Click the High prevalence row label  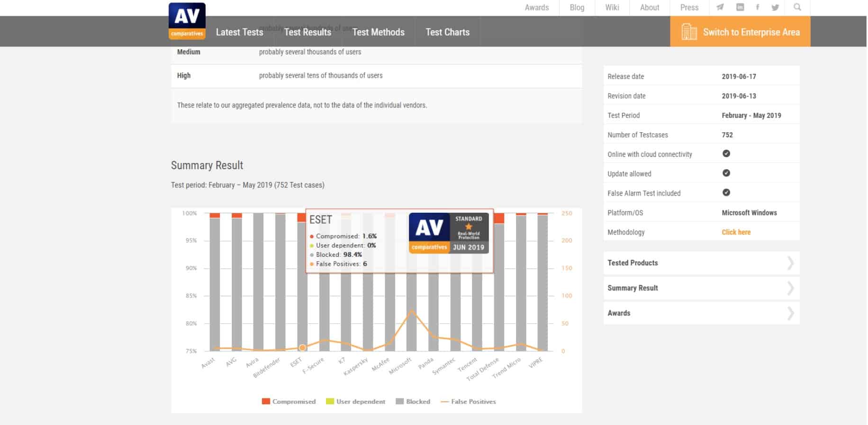coord(184,75)
